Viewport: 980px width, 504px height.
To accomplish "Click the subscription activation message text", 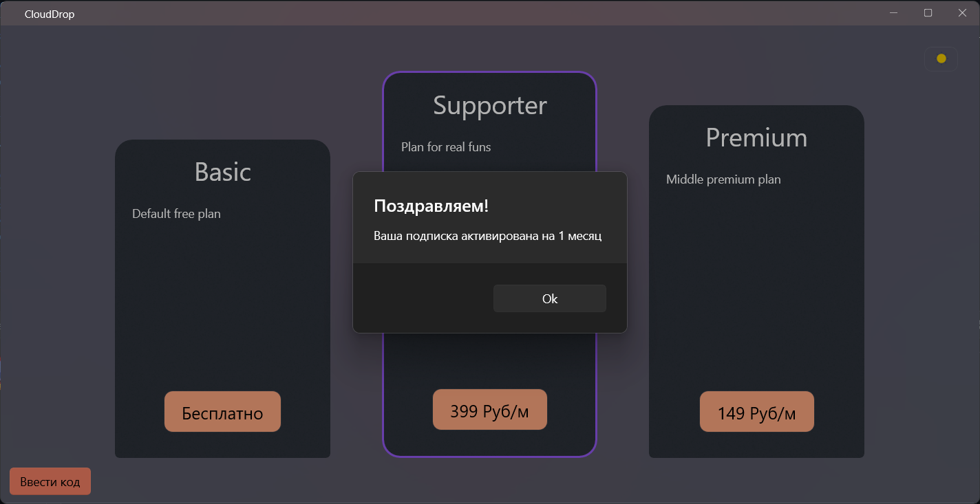I will coord(488,236).
